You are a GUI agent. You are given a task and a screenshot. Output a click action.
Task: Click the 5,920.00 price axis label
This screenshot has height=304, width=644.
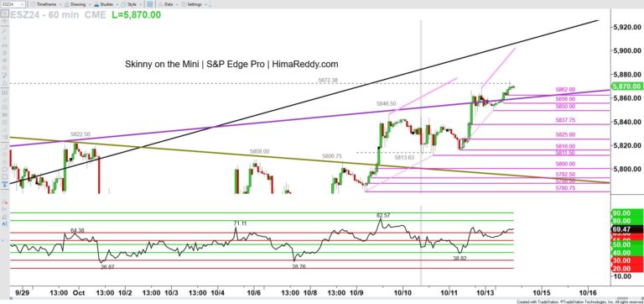[627, 27]
